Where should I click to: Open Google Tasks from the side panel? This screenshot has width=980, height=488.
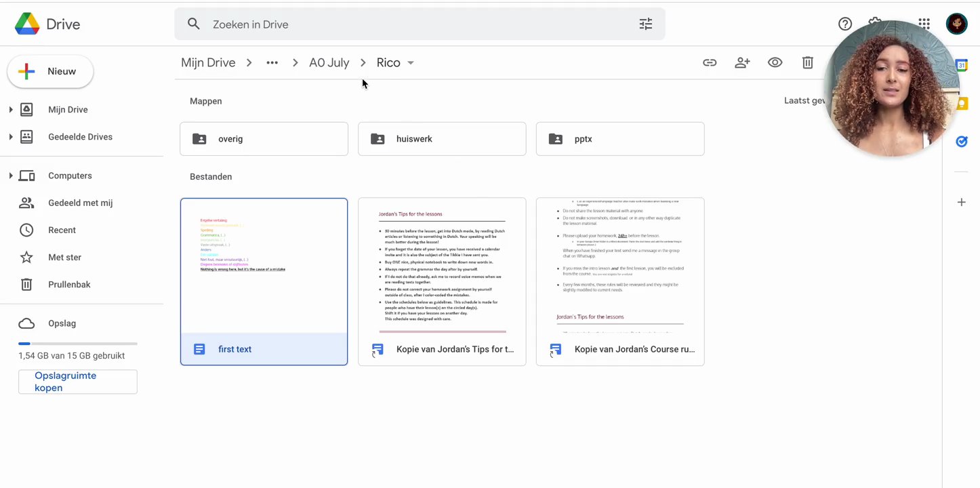961,141
